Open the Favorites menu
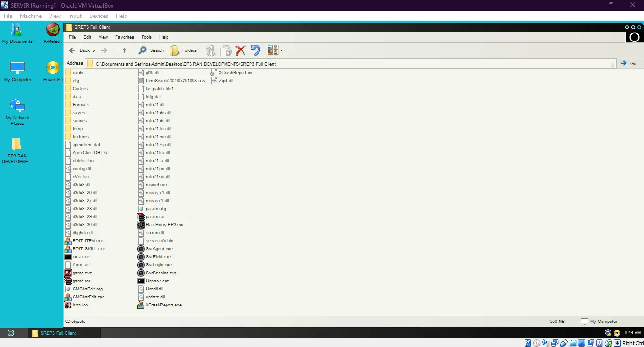The height and width of the screenshot is (347, 644). tap(125, 37)
